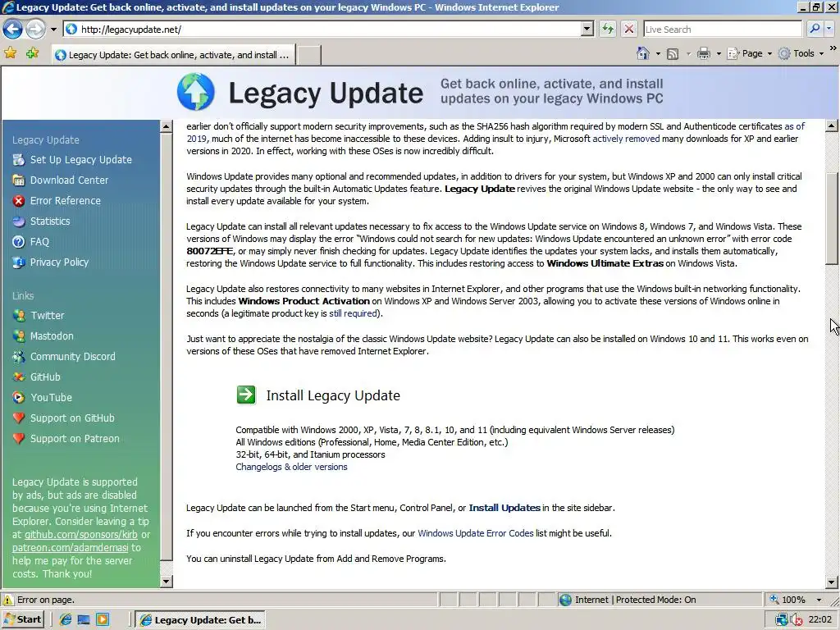Expand the address bar history dropdown
Image resolution: width=840 pixels, height=630 pixels.
587,30
